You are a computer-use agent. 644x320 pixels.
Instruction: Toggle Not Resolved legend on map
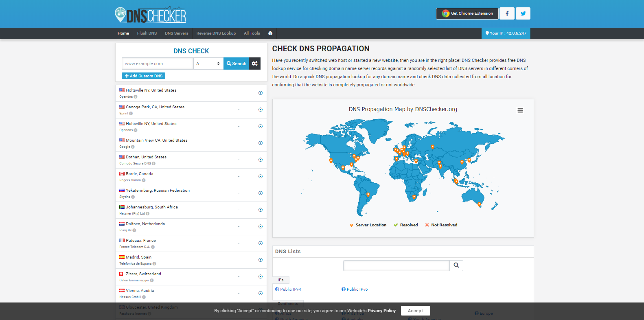tap(441, 225)
